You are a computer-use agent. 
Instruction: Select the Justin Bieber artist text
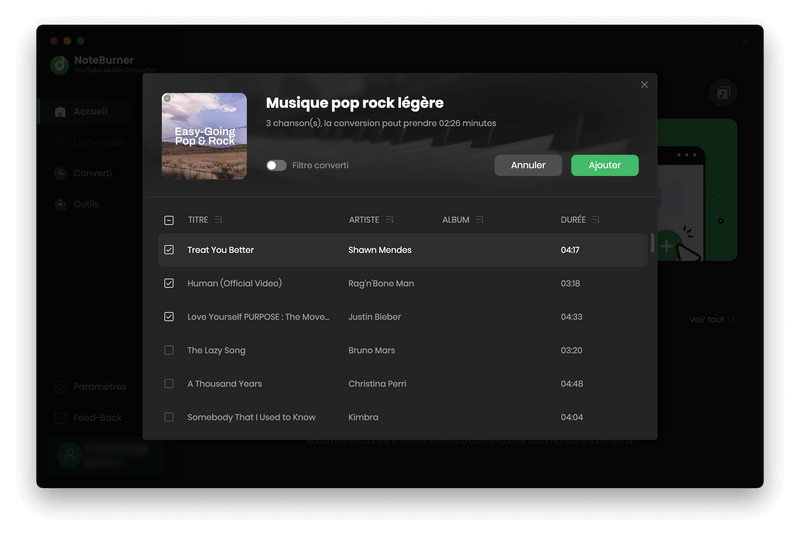(374, 317)
